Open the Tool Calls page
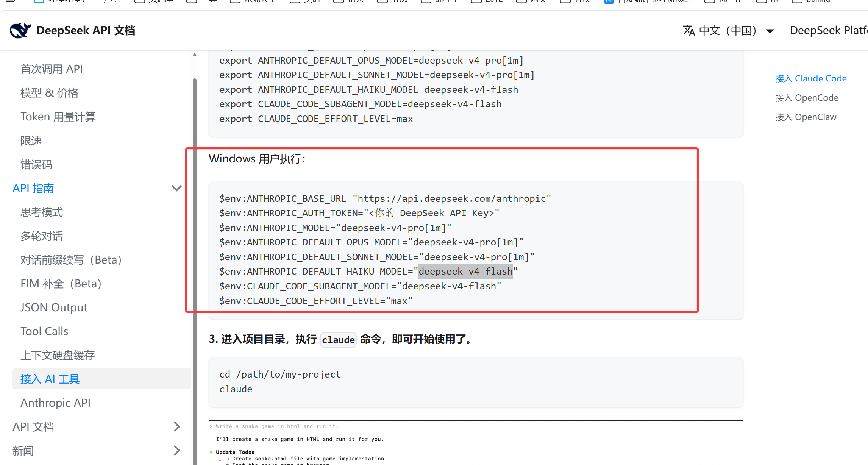Screen dimensions: 868x465 pos(44,331)
